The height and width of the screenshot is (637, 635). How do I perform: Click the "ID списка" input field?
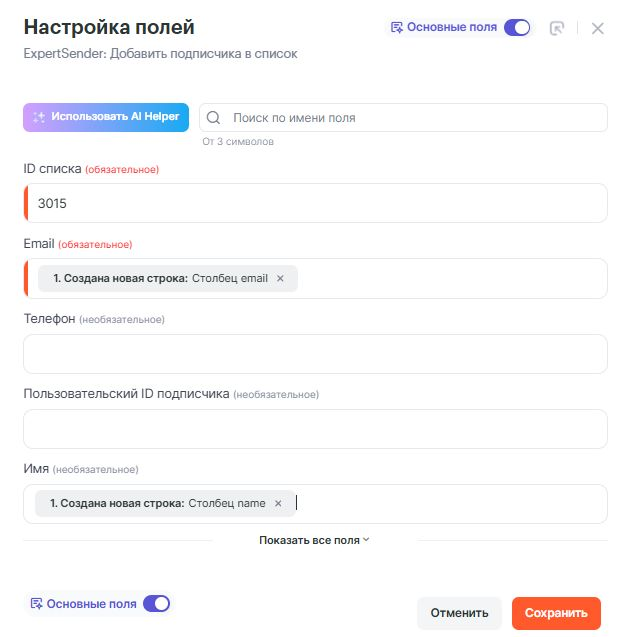316,203
